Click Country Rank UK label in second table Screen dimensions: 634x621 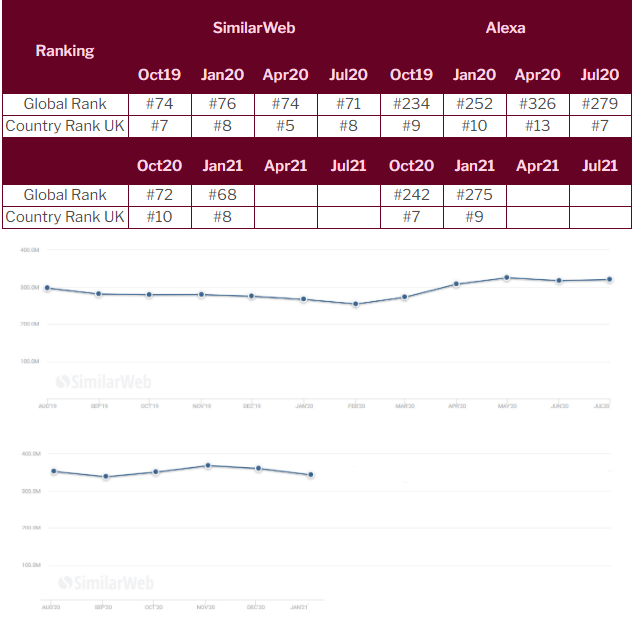(65, 217)
